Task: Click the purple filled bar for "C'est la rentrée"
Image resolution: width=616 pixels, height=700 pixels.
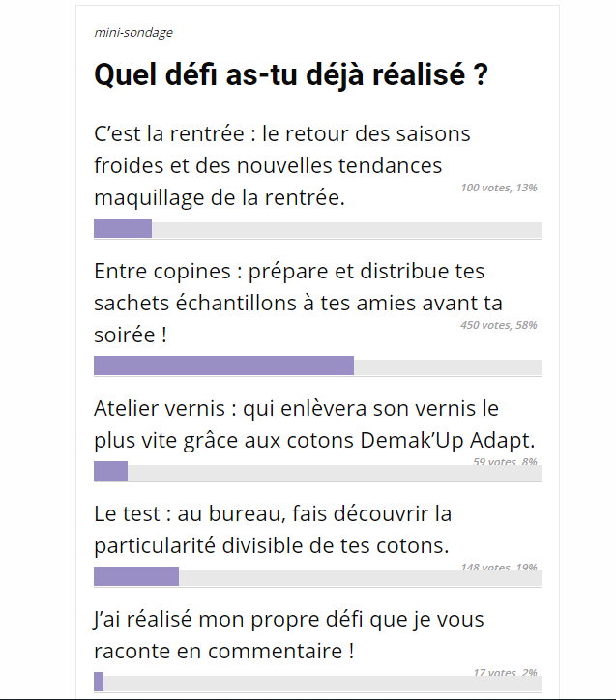Action: point(123,229)
